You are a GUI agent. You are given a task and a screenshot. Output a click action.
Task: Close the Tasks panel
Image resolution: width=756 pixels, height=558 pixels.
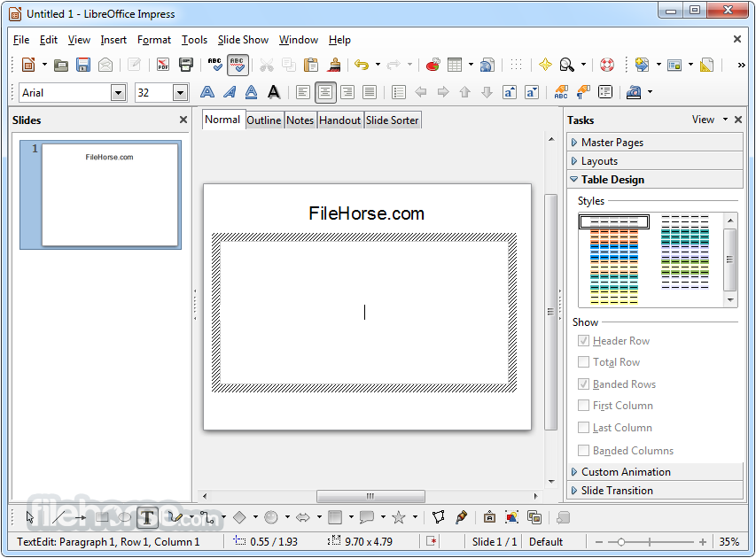click(x=738, y=120)
